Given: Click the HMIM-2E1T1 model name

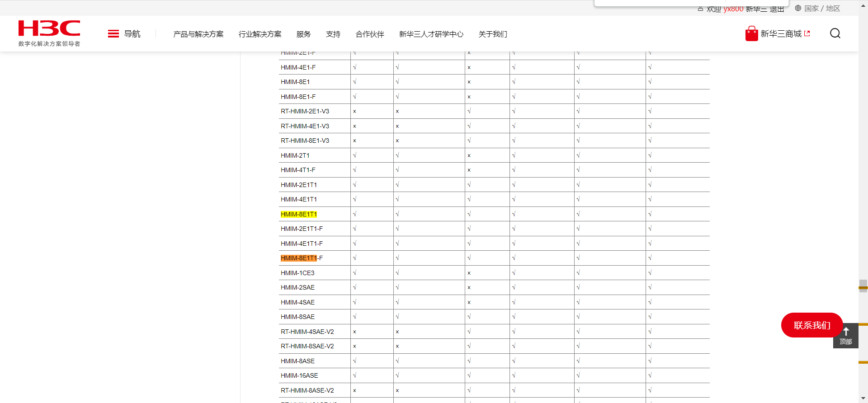Looking at the screenshot, I should coord(299,185).
